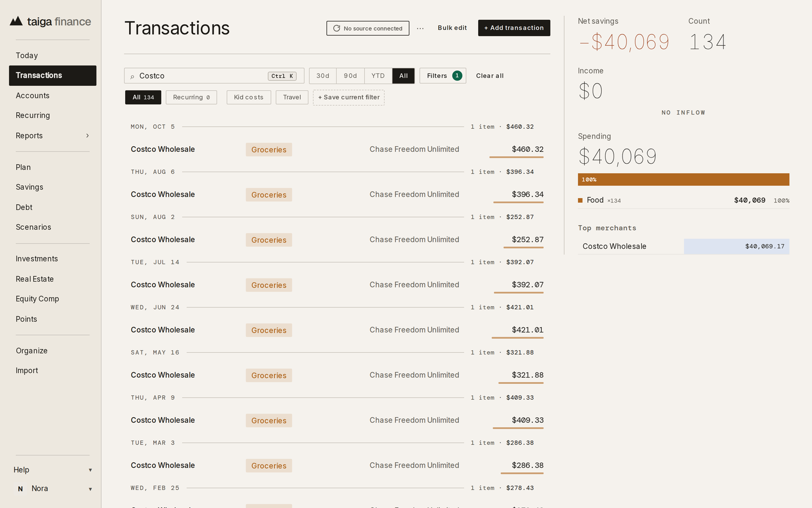Click the $286.38 transaction amount
The width and height of the screenshot is (812, 508).
pyautogui.click(x=528, y=465)
